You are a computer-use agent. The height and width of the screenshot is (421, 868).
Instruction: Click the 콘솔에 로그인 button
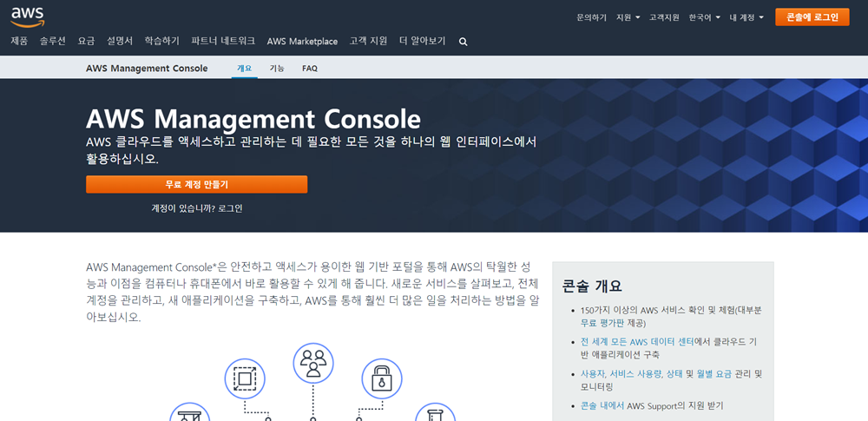pos(812,17)
